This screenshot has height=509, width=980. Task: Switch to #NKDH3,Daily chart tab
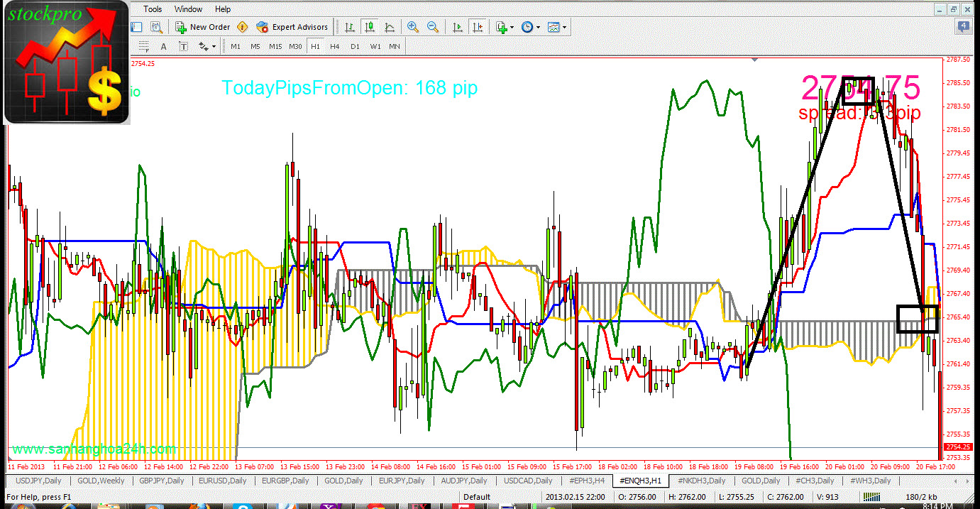click(x=703, y=481)
